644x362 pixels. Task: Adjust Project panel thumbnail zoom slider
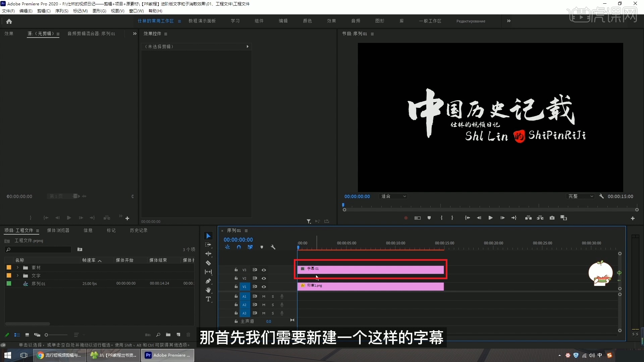click(x=56, y=335)
